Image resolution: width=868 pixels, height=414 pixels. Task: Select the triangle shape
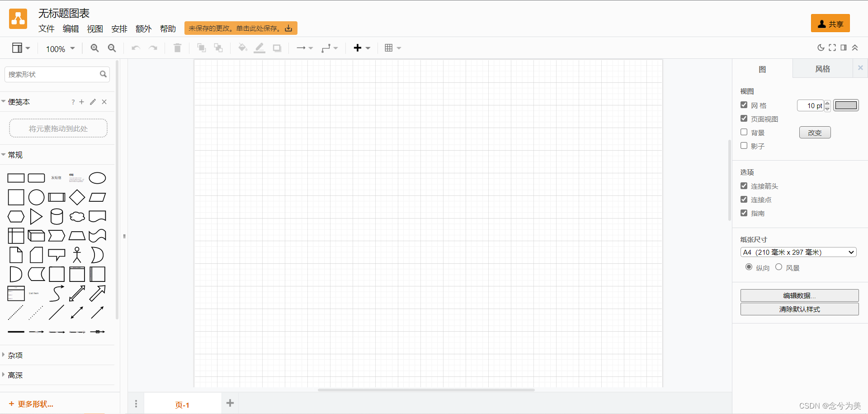pos(36,216)
